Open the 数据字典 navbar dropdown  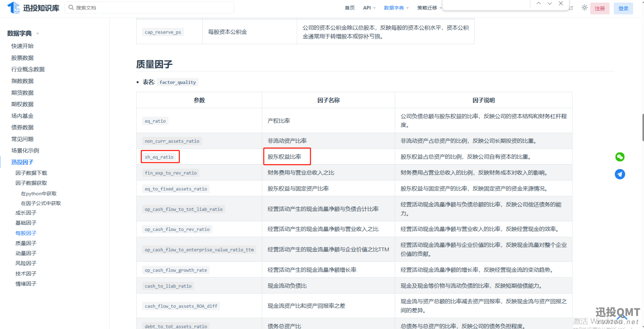(396, 8)
